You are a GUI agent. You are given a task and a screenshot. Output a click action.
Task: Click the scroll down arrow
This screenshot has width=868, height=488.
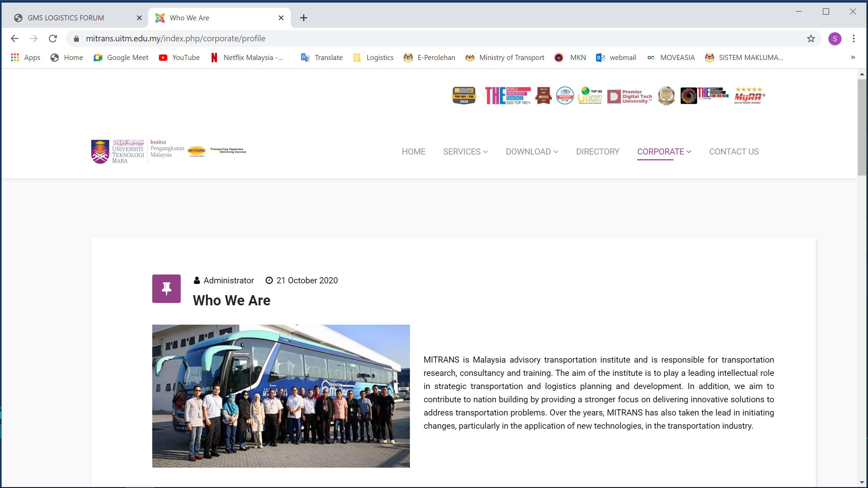(x=862, y=482)
